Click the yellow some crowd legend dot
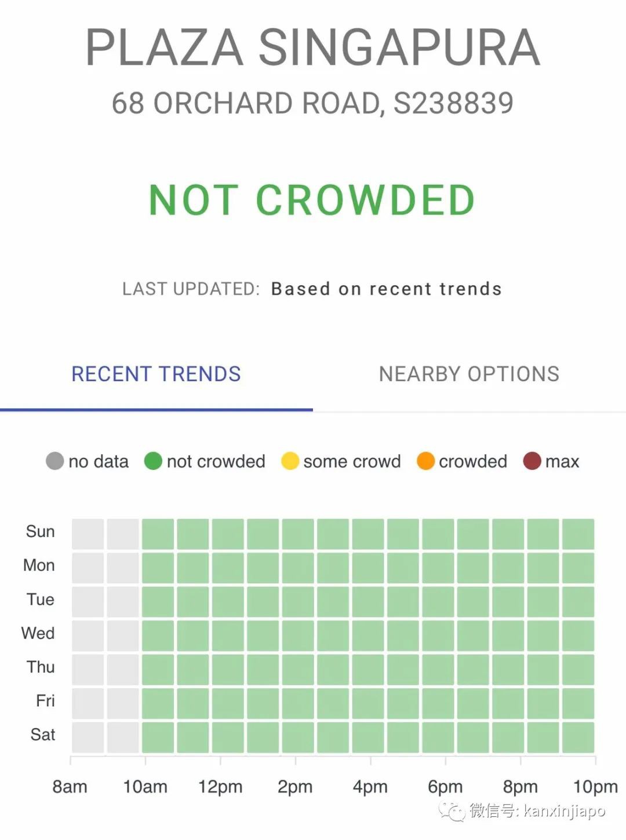Screen dimensions: 626x840 point(290,461)
